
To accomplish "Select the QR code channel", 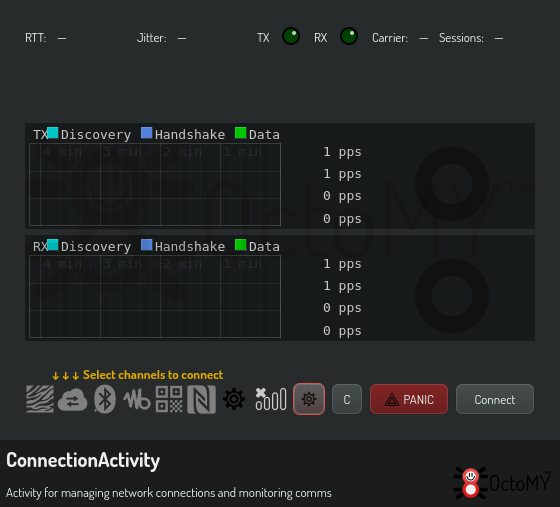I will (169, 399).
